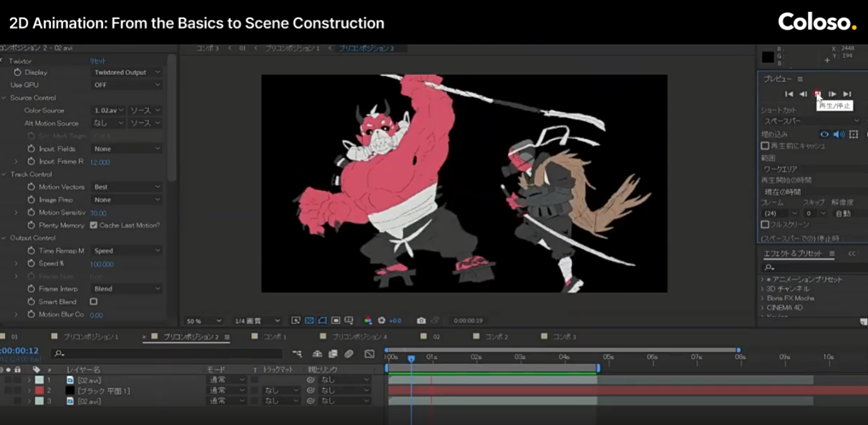
Task: Mute audio in the Preview panel
Action: tap(838, 134)
